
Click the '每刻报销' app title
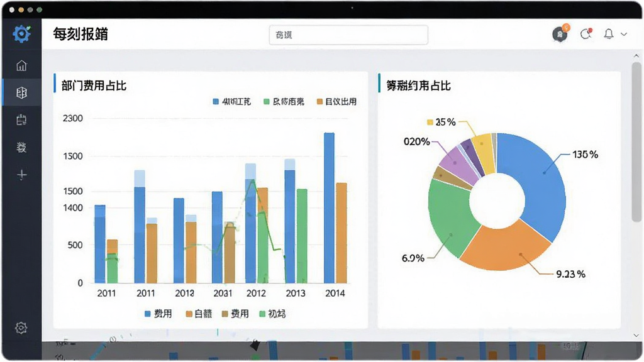80,35
